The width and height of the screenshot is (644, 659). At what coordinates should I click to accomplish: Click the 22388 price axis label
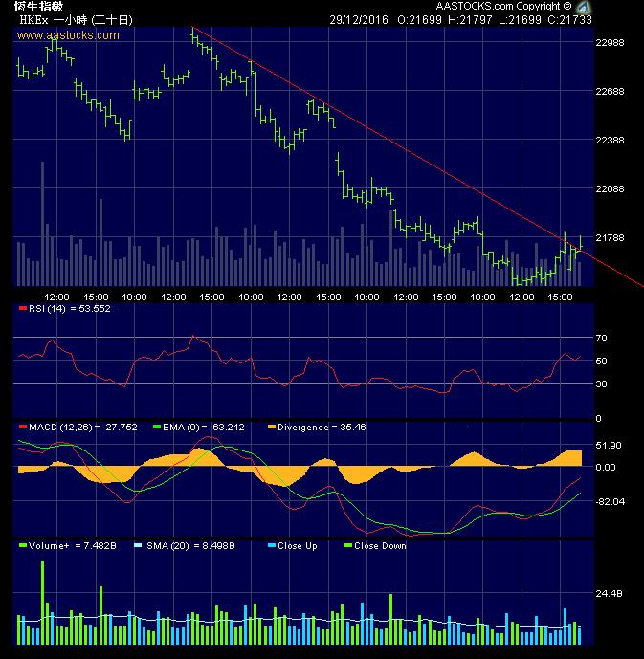(x=610, y=141)
